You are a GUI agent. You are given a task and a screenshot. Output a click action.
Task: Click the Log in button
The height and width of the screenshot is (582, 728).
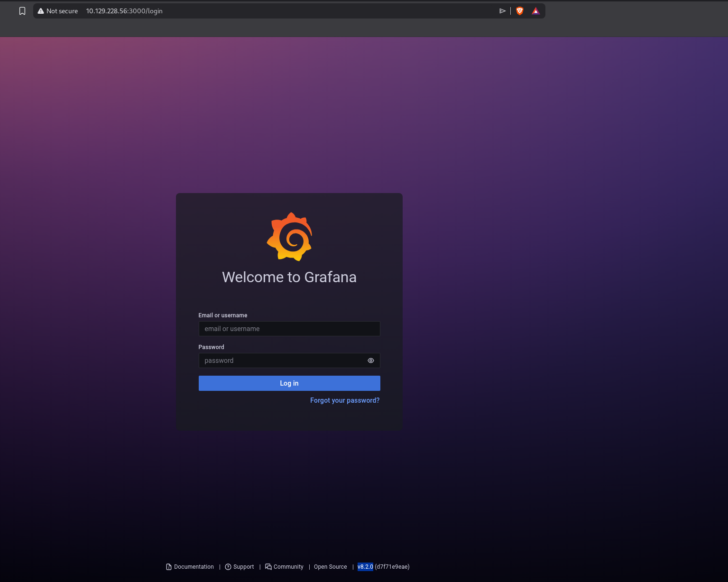tap(289, 383)
